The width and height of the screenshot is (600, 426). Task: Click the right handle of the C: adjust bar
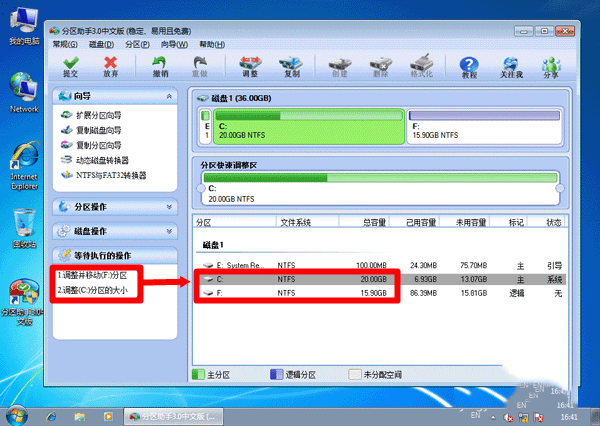tap(560, 188)
